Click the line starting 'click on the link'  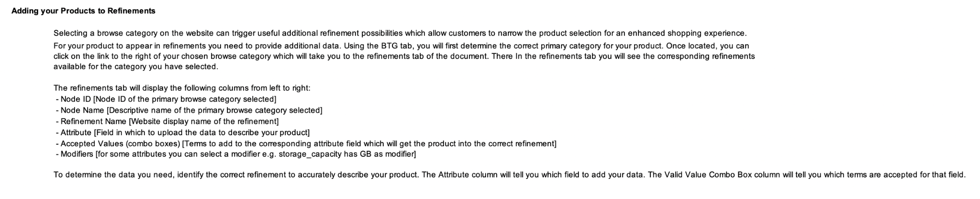click(404, 56)
